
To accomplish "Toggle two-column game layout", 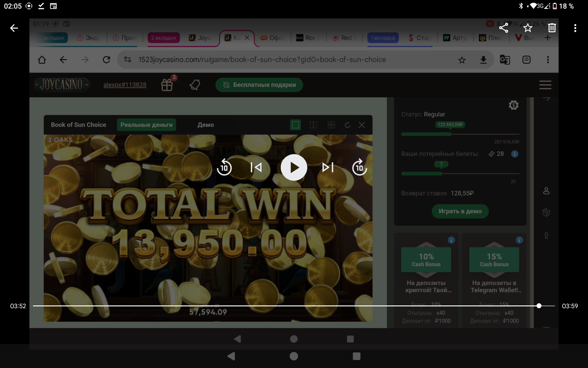I will tap(313, 125).
